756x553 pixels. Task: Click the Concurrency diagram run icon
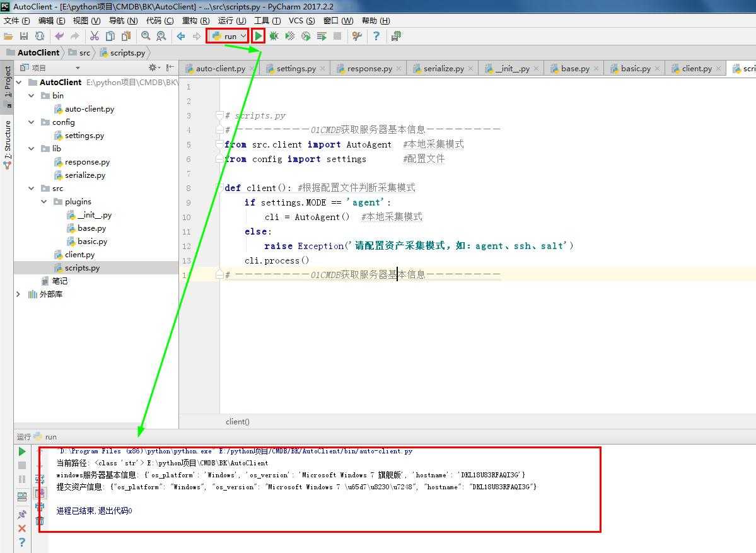point(322,36)
